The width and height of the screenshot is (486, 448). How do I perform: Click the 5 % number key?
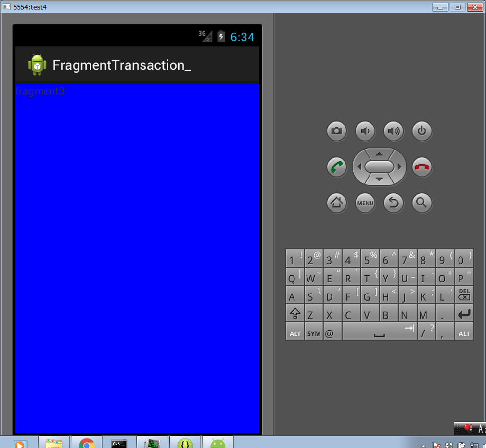point(370,258)
